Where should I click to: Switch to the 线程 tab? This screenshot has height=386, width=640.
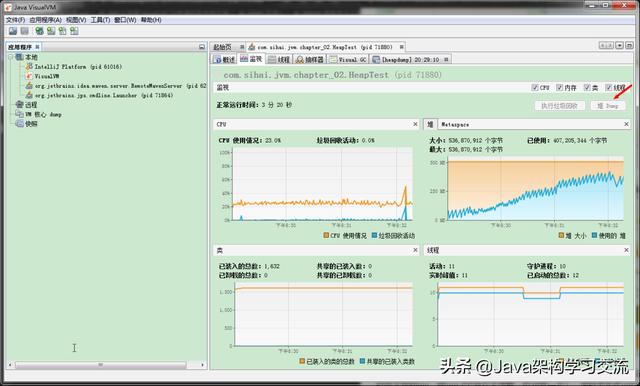[279, 60]
